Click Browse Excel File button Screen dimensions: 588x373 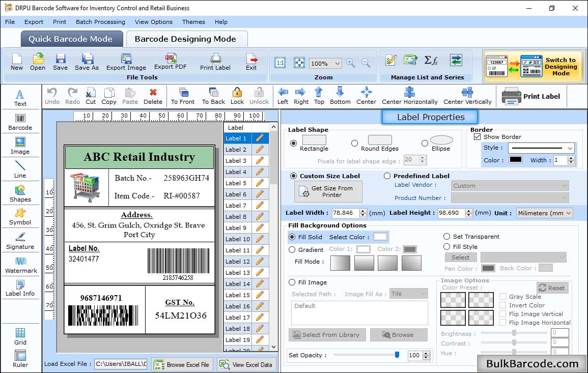pyautogui.click(x=183, y=364)
